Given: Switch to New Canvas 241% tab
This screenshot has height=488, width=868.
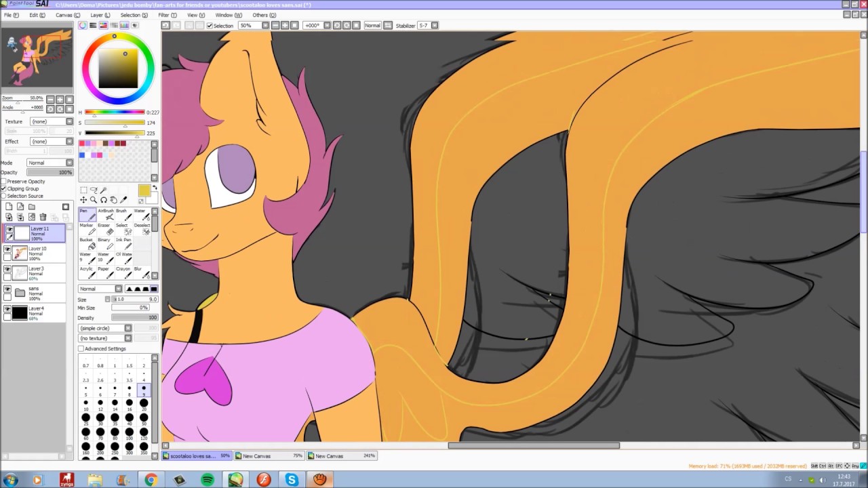Looking at the screenshot, I should coord(341,456).
